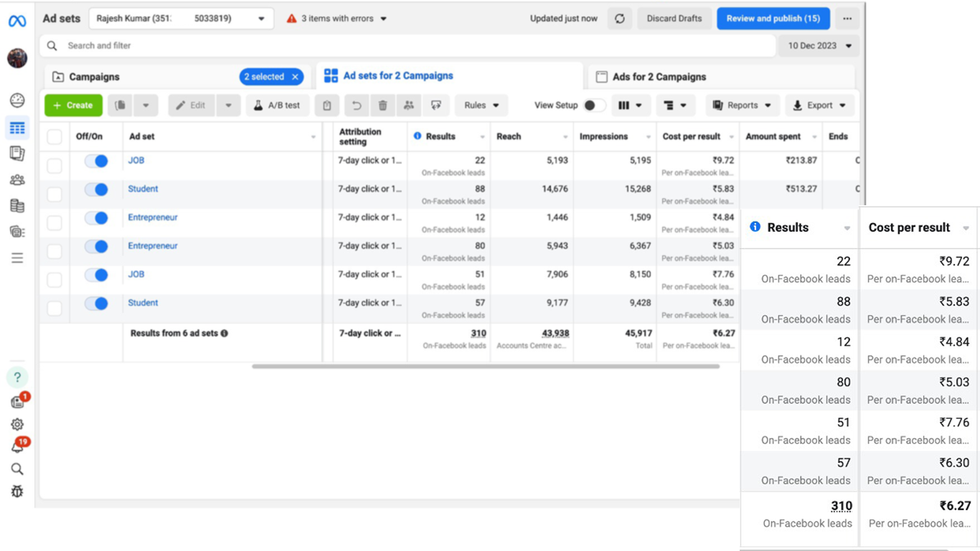Click the Meta logo icon
This screenshot has width=980, height=551.
tap(17, 22)
